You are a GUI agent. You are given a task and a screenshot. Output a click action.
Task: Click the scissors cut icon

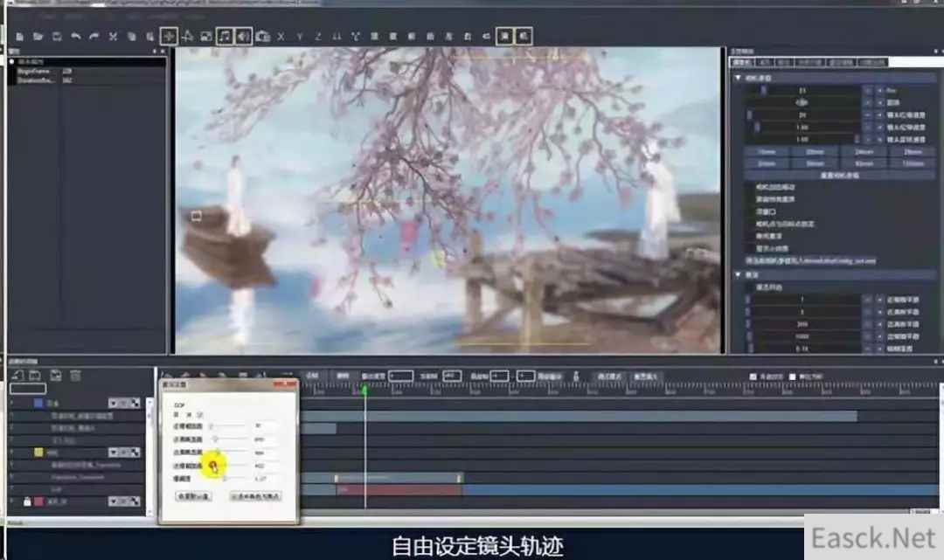pyautogui.click(x=113, y=37)
